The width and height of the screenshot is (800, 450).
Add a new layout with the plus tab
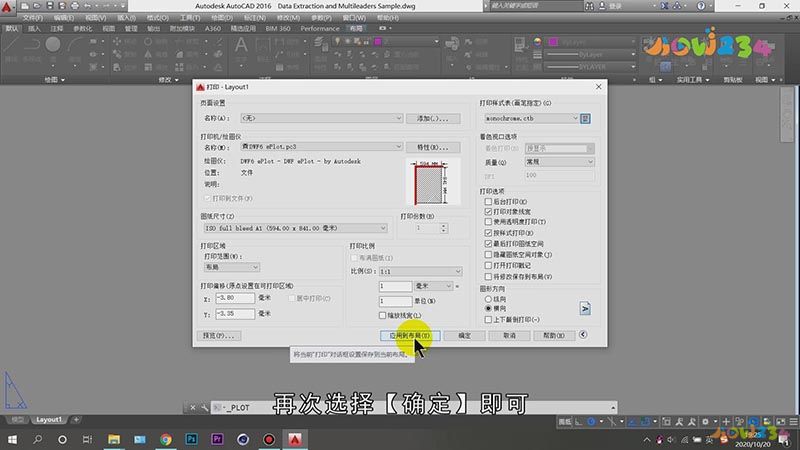pos(76,419)
